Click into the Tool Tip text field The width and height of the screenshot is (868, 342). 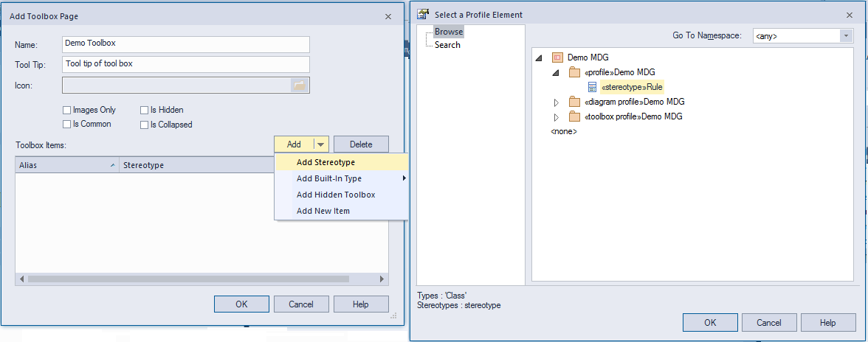pyautogui.click(x=185, y=64)
